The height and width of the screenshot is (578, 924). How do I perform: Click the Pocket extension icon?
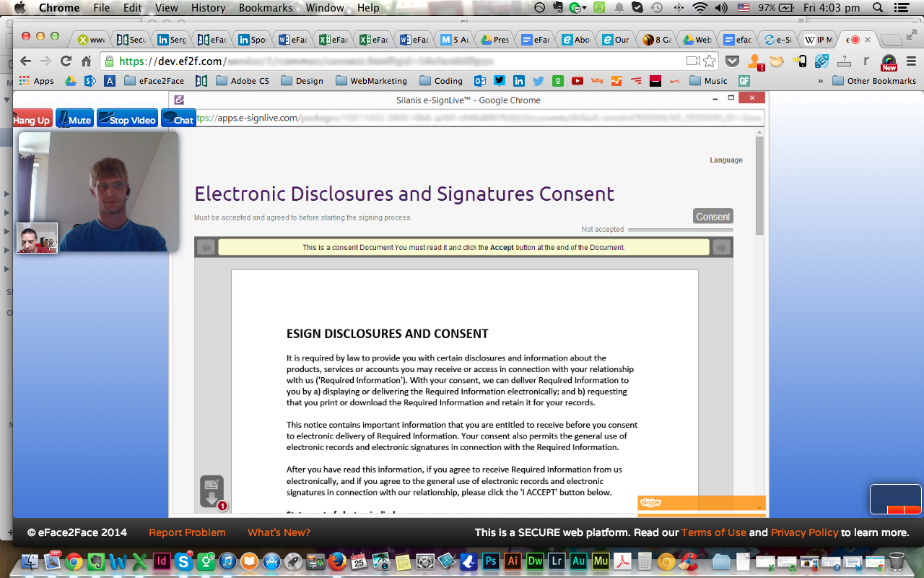732,61
